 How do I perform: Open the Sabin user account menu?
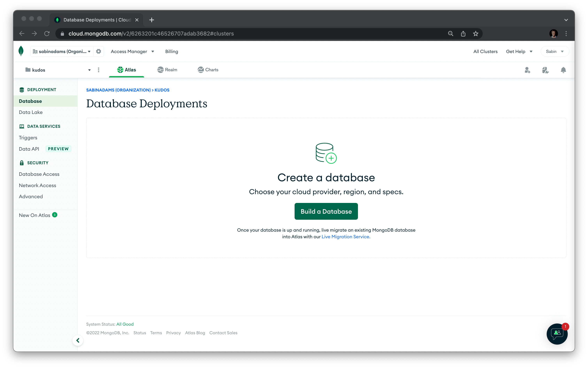point(555,51)
